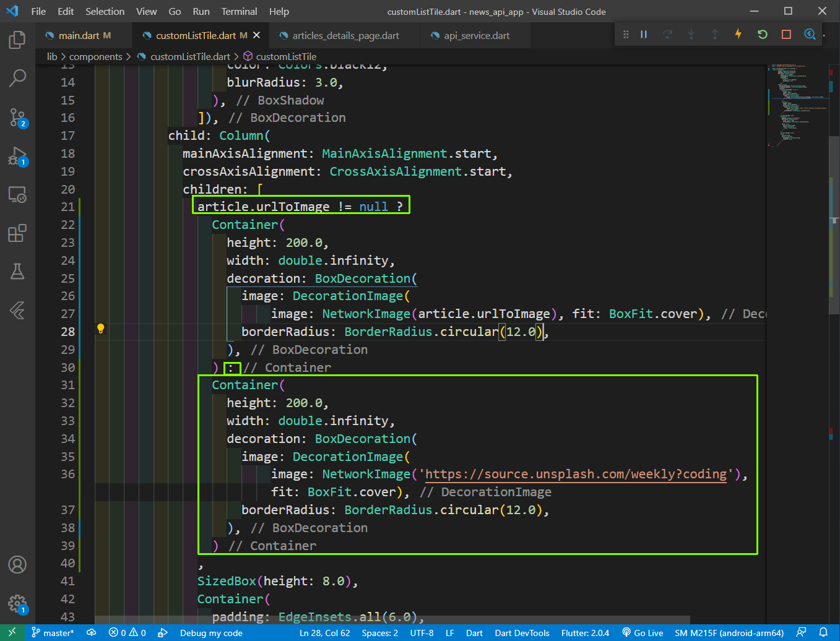The height and width of the screenshot is (641, 840).
Task: Click the horizontal scrollbar of editor
Action: click(x=392, y=620)
